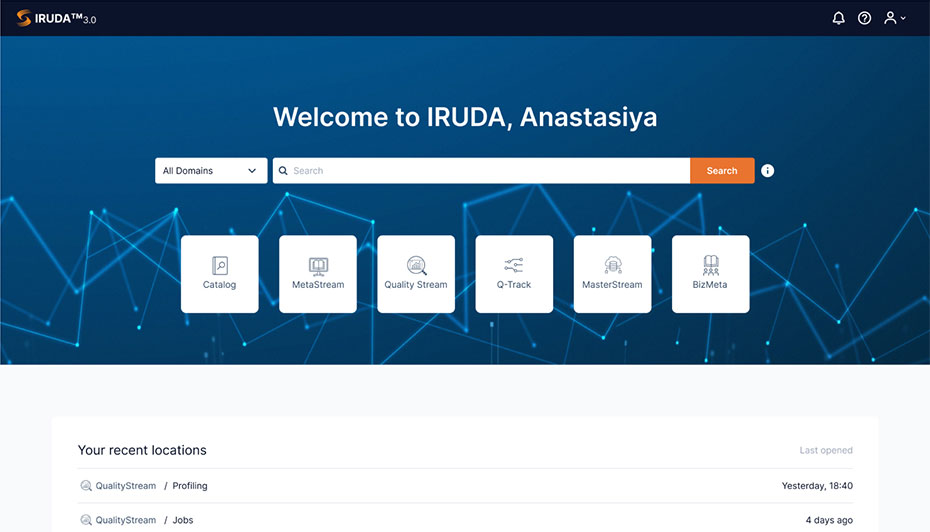
Task: Open the Catalog module tile
Action: click(x=219, y=274)
